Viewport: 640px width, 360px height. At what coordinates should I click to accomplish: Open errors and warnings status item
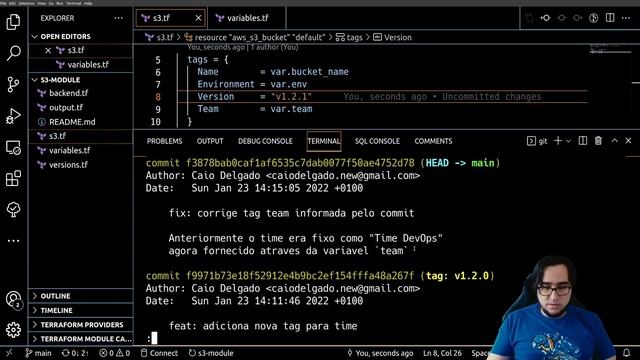[x=115, y=353]
